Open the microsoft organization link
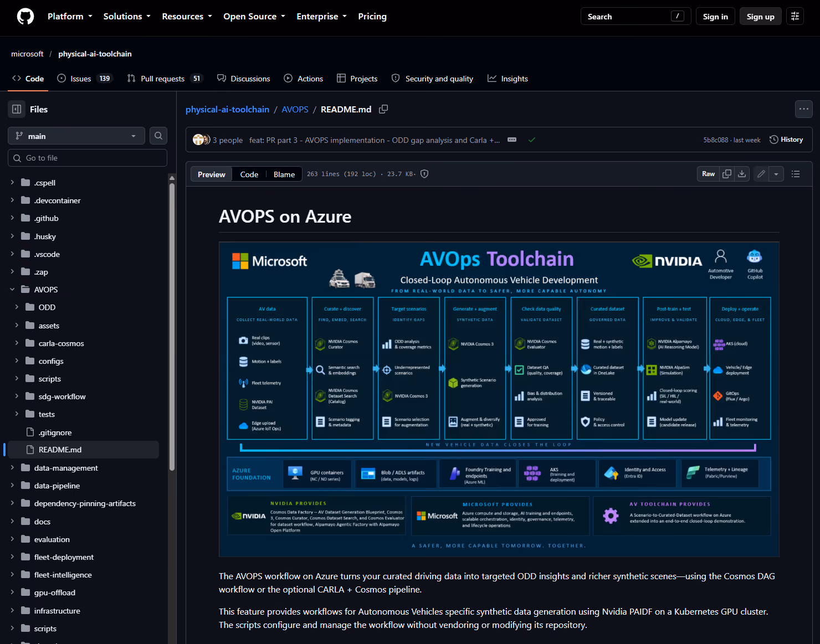The width and height of the screenshot is (820, 644). click(x=27, y=54)
